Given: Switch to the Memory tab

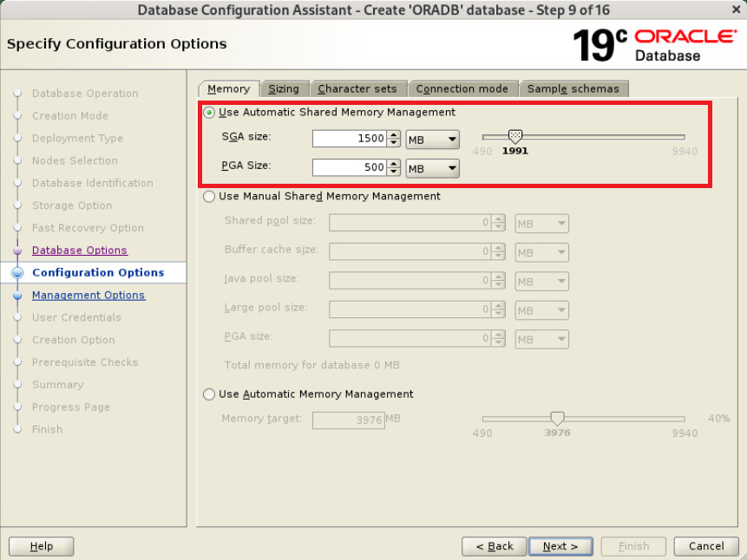Looking at the screenshot, I should pos(229,89).
